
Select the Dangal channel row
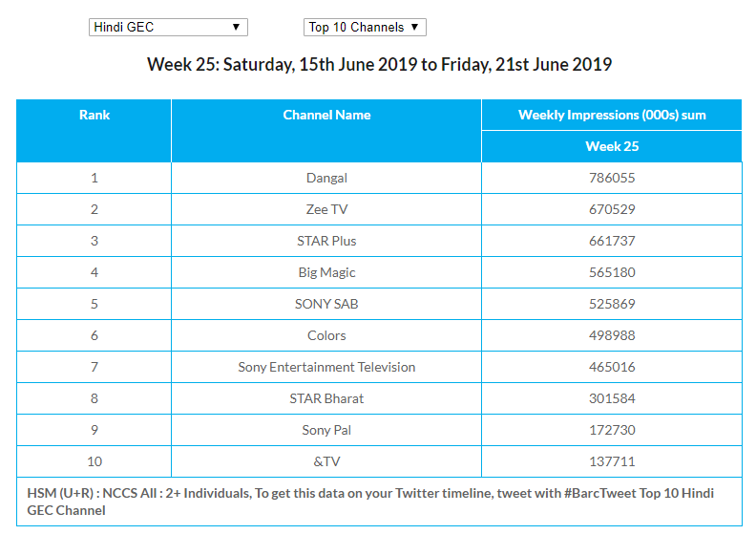pyautogui.click(x=326, y=178)
